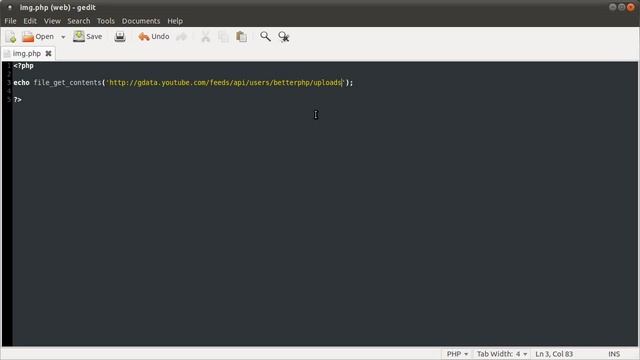This screenshot has width=640, height=360.
Task: Print the document using the printer icon
Action: point(120,37)
